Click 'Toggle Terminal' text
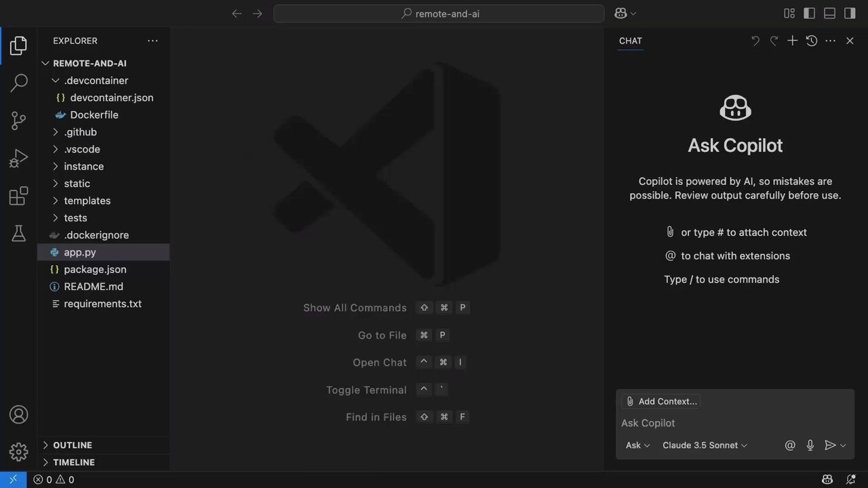This screenshot has height=488, width=868. [x=366, y=390]
